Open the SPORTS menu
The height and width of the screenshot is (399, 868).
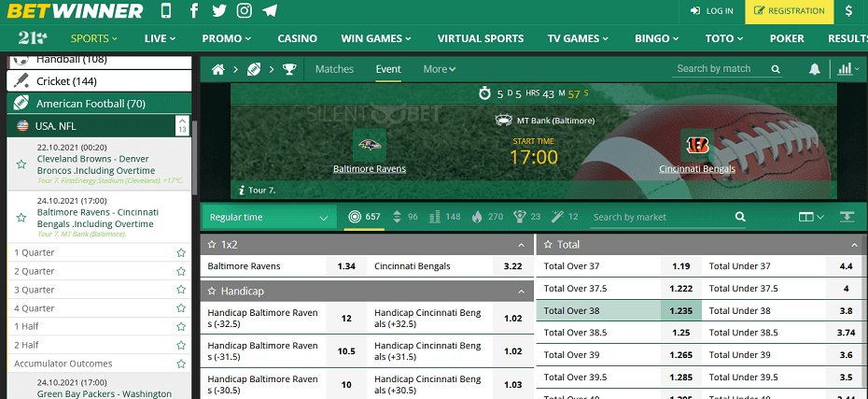coord(94,38)
